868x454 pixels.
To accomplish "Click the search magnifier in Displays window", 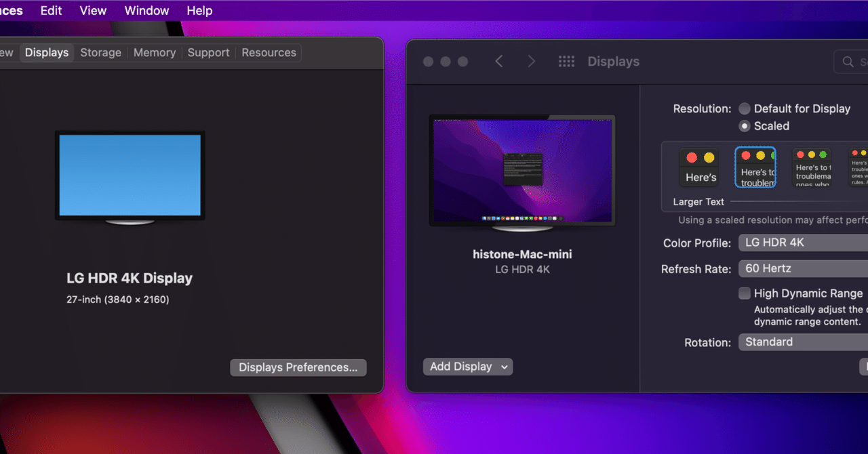I will coord(848,62).
